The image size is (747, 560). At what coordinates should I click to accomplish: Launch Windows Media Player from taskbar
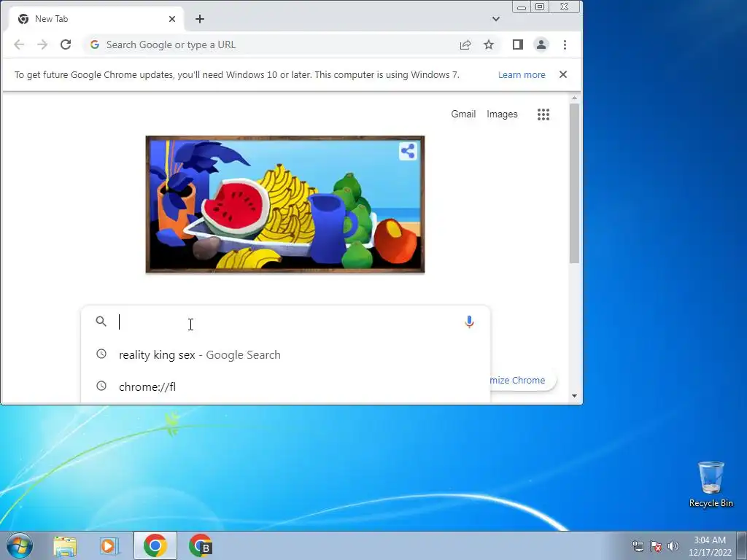(109, 545)
